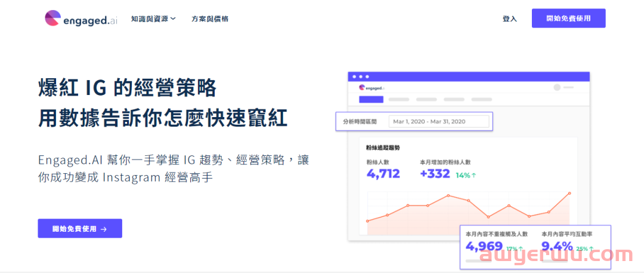This screenshot has height=273, width=644.
Task: Click the +332 new followers value
Action: (435, 173)
